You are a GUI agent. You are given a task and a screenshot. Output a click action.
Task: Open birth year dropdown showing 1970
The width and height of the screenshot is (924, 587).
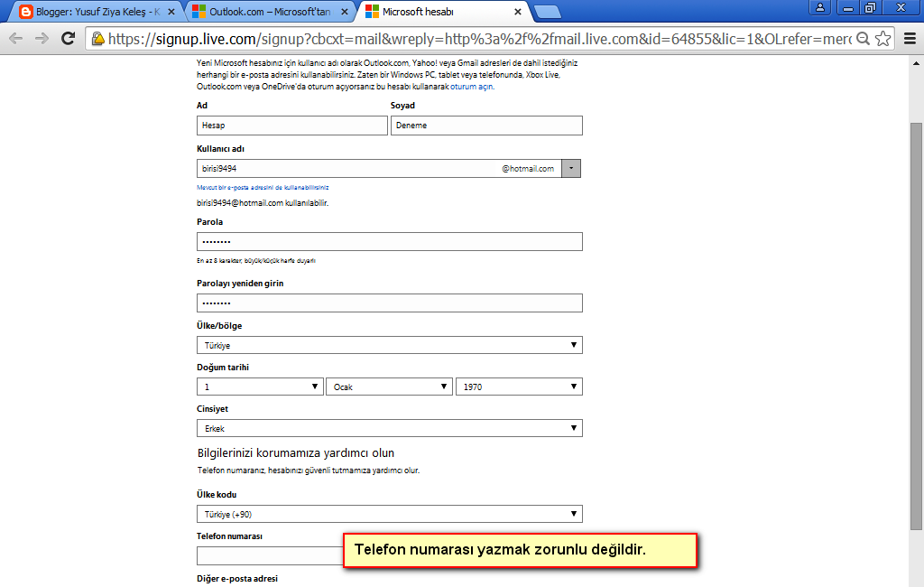[519, 387]
